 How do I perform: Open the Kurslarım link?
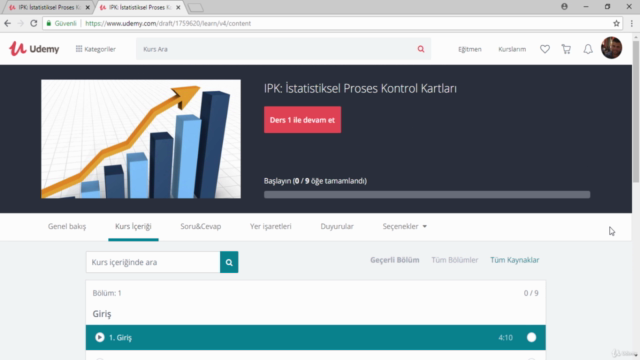click(x=512, y=49)
